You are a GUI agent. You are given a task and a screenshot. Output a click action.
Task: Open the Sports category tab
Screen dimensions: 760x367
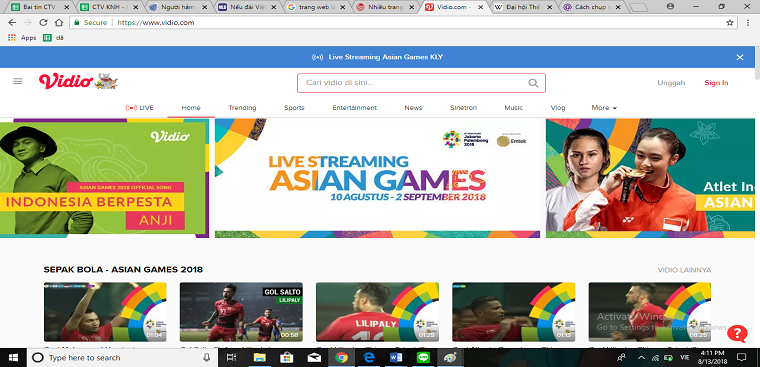pyautogui.click(x=294, y=108)
